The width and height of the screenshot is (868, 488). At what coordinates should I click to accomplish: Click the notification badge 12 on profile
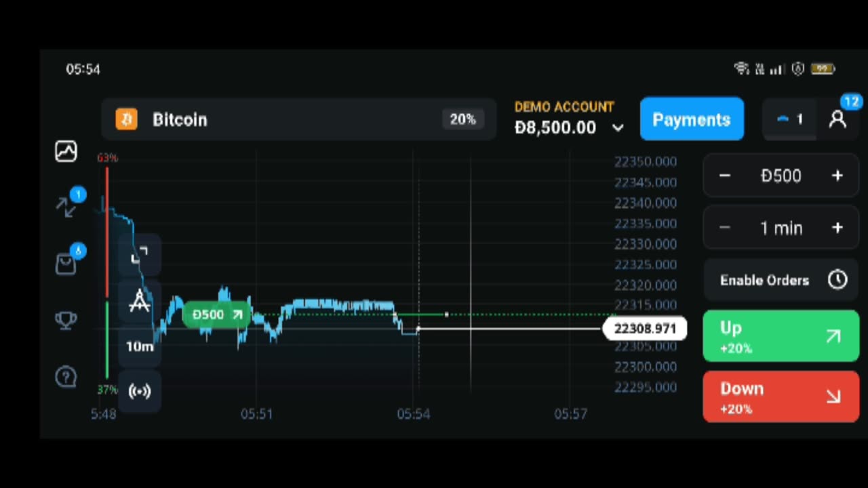[x=851, y=102]
